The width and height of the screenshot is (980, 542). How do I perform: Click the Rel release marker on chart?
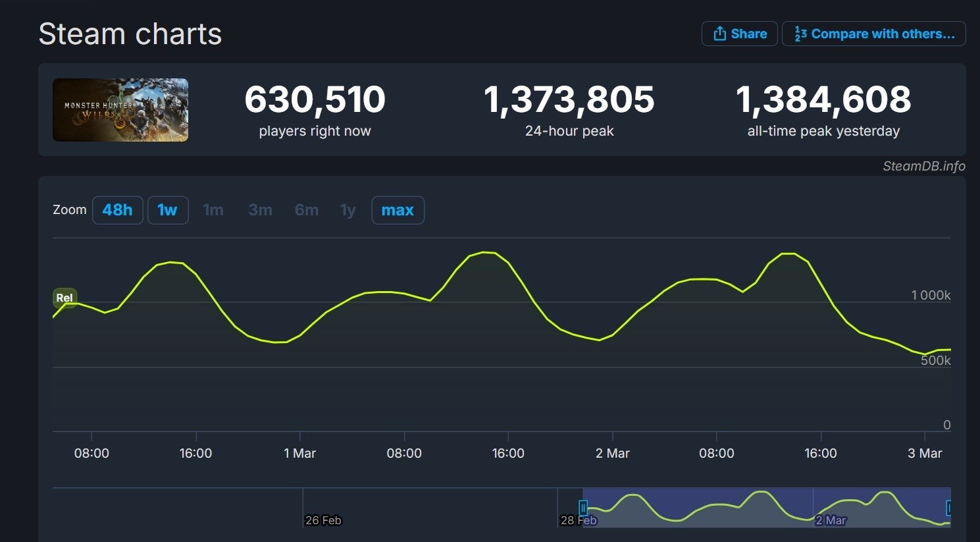[x=64, y=298]
